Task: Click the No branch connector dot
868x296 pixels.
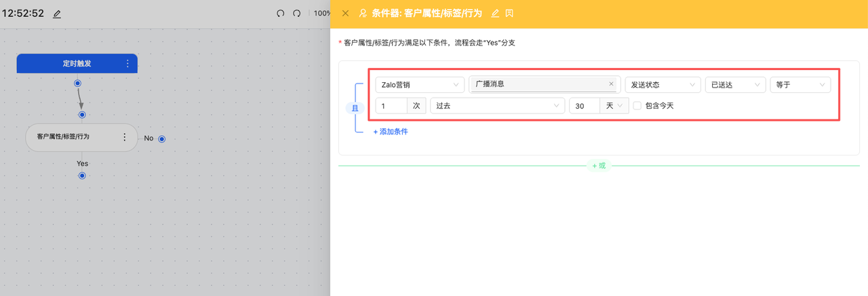Action: click(162, 139)
